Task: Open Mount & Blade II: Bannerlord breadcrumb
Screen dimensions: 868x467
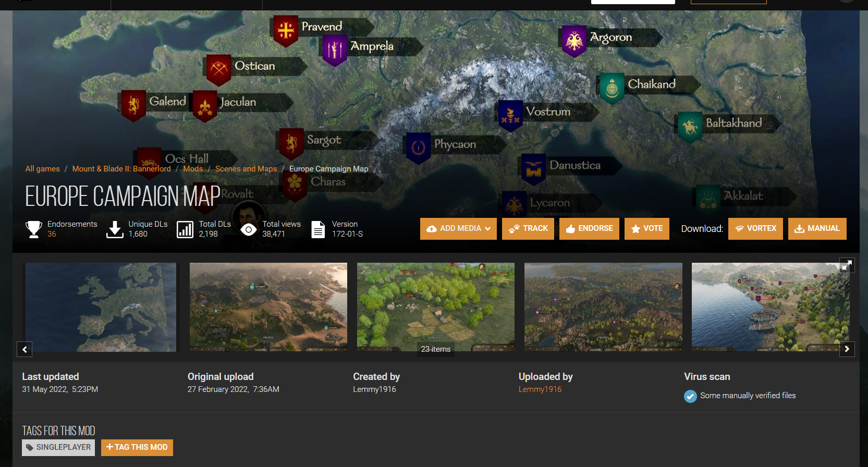Action: point(121,169)
